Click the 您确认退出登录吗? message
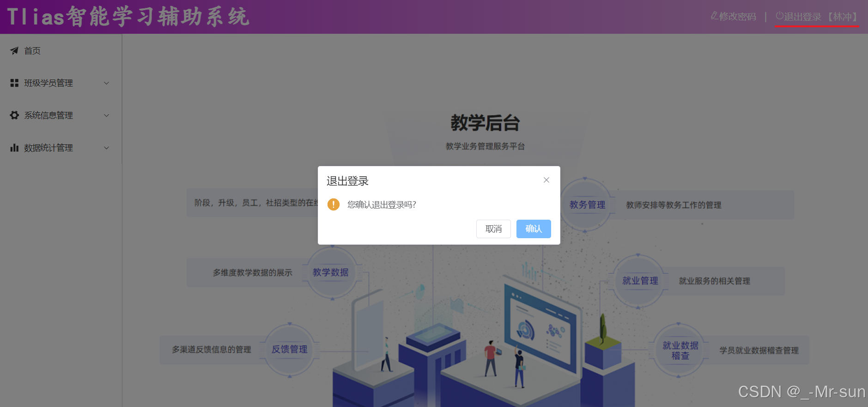The height and width of the screenshot is (407, 868). coord(382,204)
